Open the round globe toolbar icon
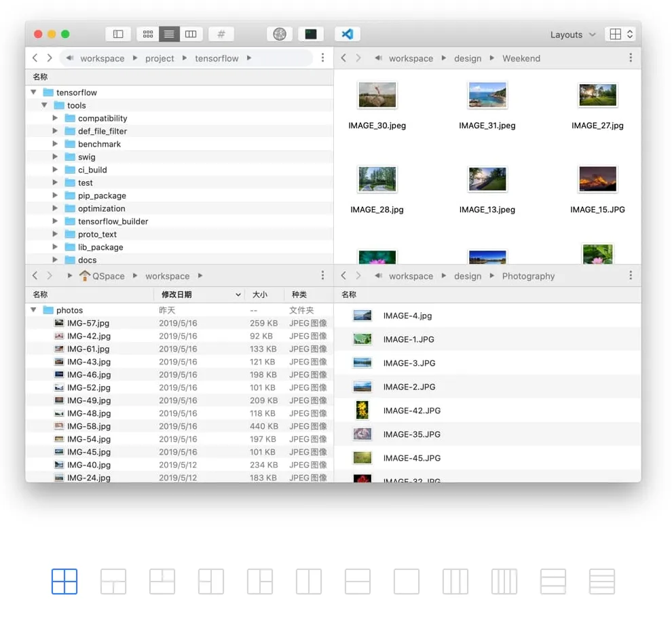 point(280,35)
